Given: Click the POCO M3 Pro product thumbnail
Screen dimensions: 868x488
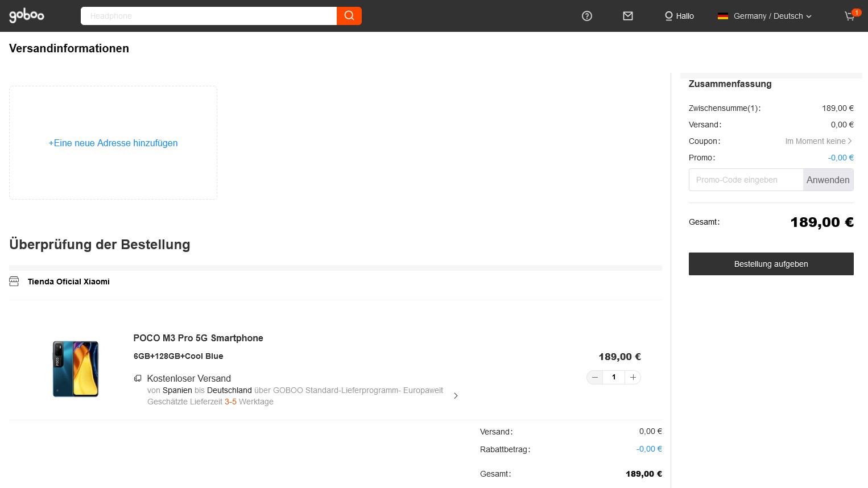Looking at the screenshot, I should (76, 369).
